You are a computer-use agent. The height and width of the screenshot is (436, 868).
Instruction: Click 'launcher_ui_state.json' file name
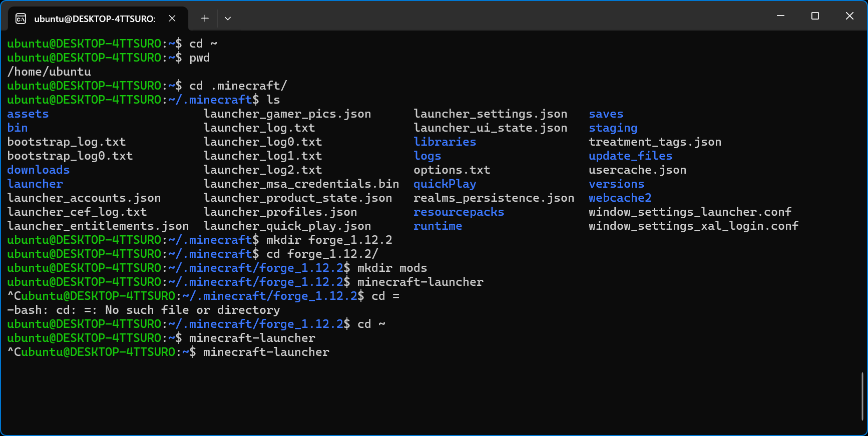tap(491, 128)
